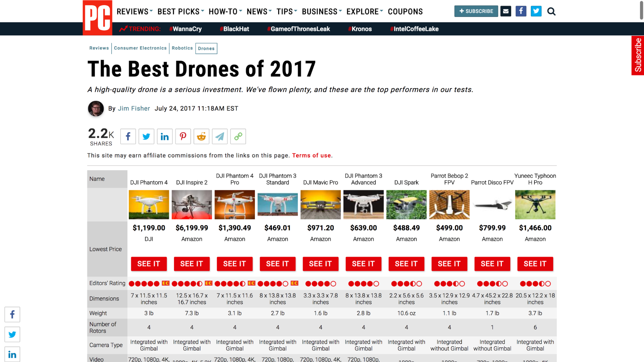Open the email newsletter icon in header
Viewport: 644px width, 362px height.
(x=505, y=11)
